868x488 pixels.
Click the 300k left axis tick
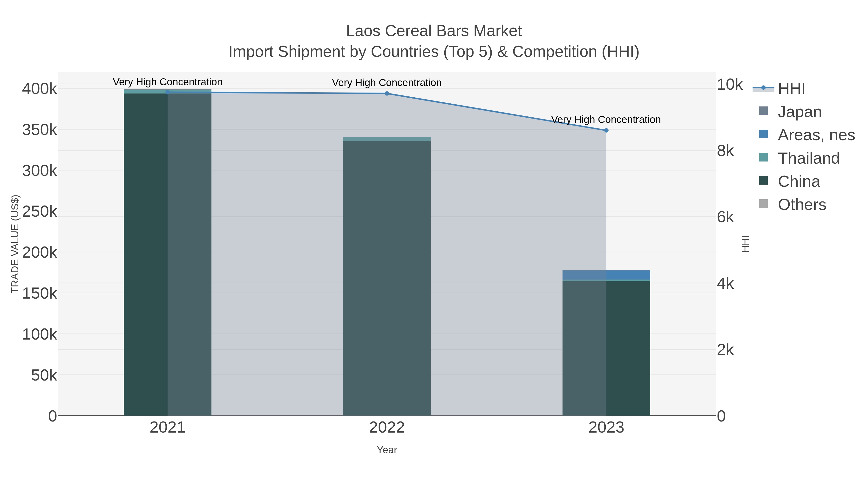point(40,171)
